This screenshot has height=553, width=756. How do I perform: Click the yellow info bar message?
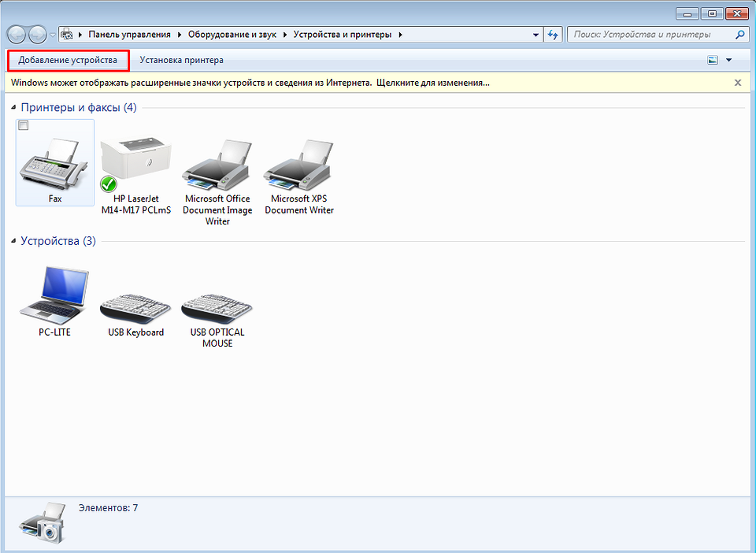click(250, 82)
